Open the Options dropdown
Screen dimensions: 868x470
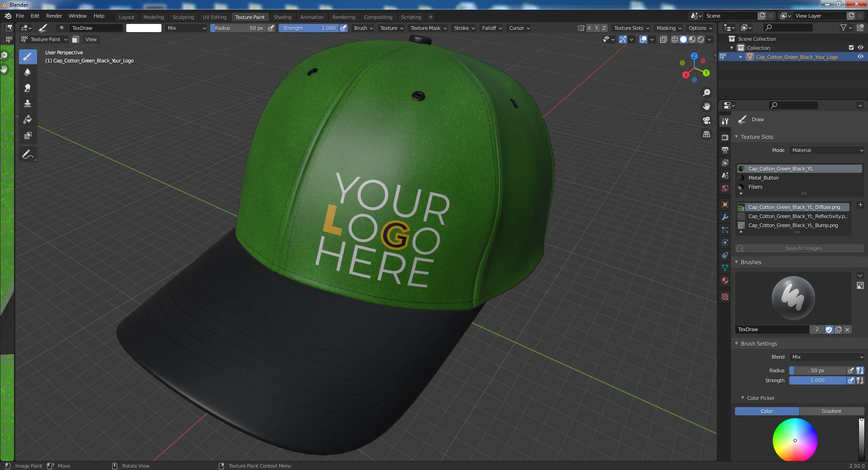click(x=700, y=28)
